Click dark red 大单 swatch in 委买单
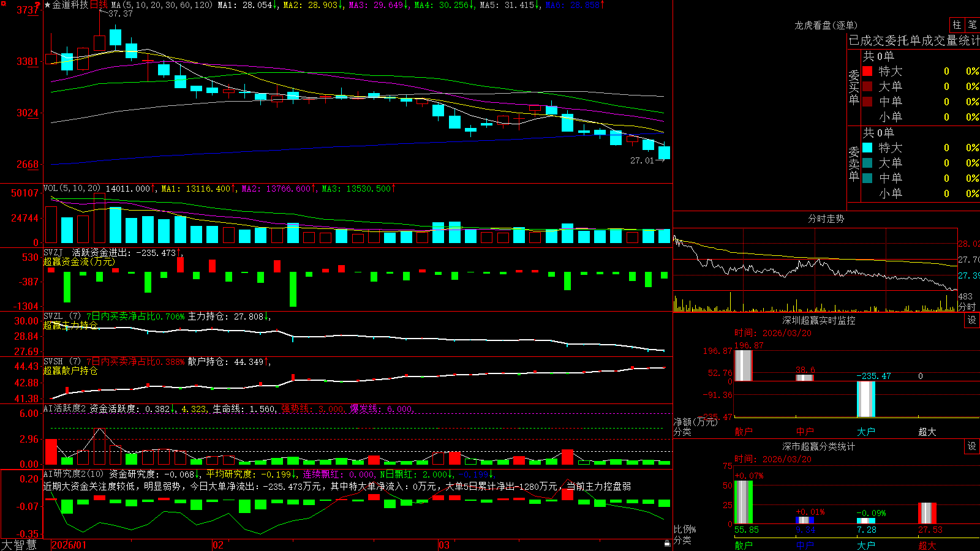The image size is (980, 551). click(x=867, y=86)
